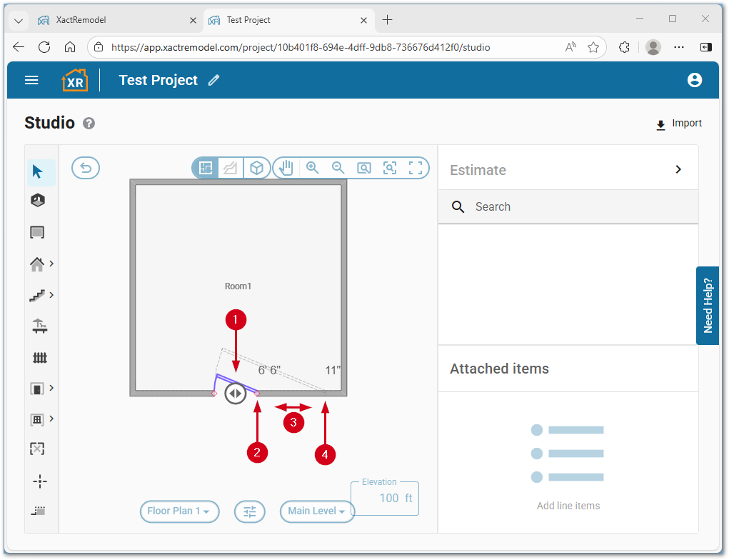The image size is (729, 560).
Task: Zoom in with the plus magnifier
Action: point(312,168)
